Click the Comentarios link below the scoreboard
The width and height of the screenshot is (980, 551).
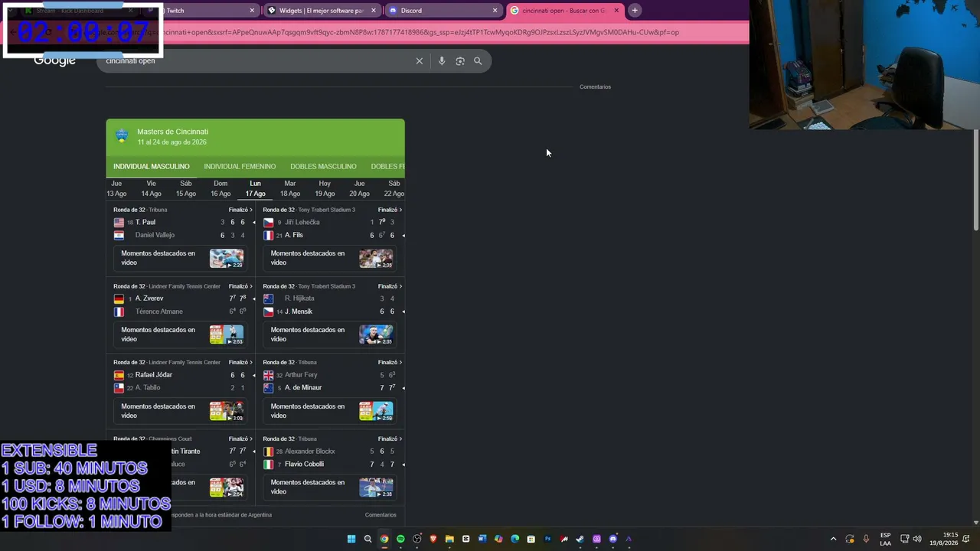point(381,515)
